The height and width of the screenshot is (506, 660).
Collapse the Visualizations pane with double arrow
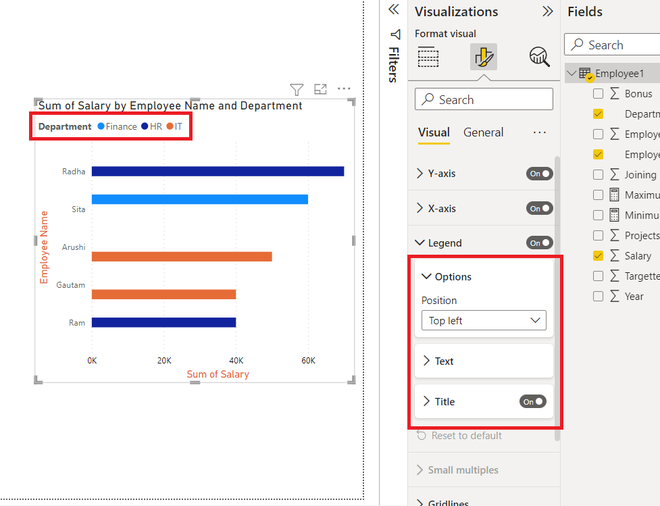point(547,11)
